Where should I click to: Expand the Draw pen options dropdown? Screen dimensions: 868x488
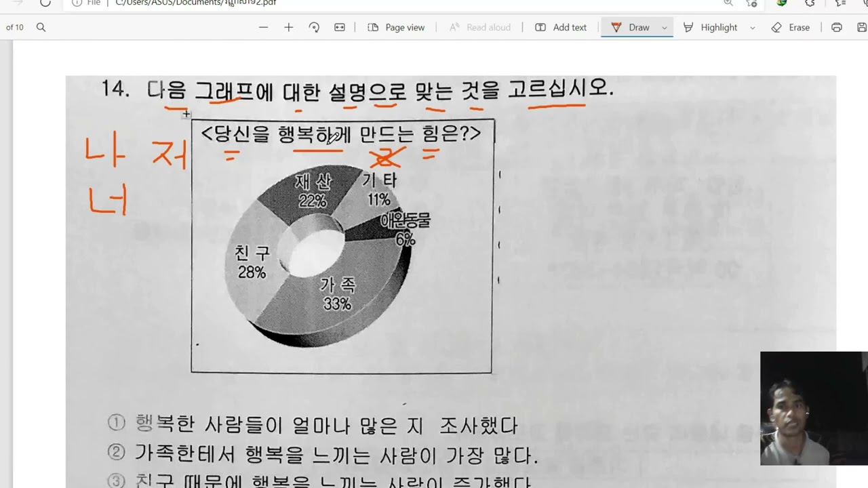665,28
